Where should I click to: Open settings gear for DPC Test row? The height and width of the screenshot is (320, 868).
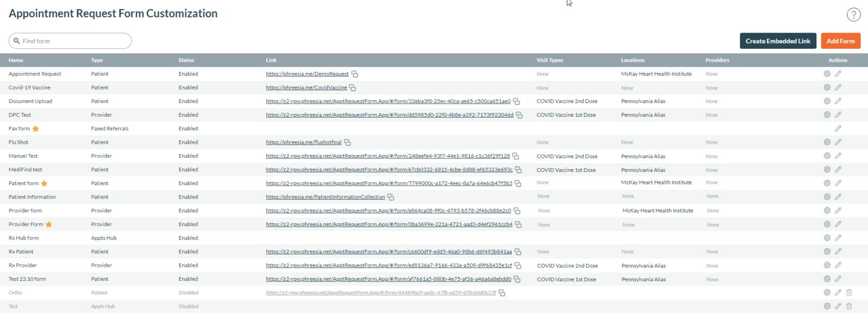[827, 114]
